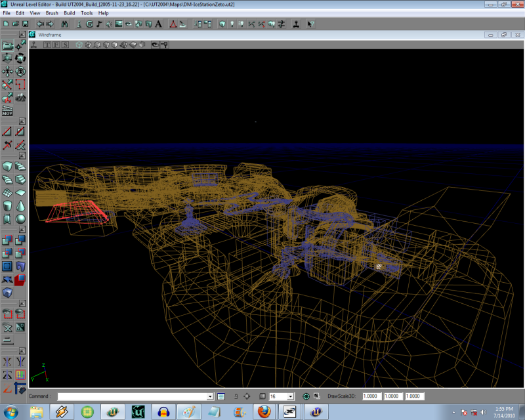
Task: Redo with the right arrow icon
Action: pyautogui.click(x=50, y=24)
